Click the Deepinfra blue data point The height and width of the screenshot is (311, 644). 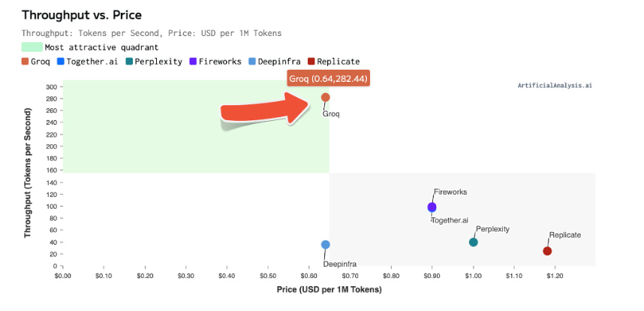pyautogui.click(x=325, y=245)
